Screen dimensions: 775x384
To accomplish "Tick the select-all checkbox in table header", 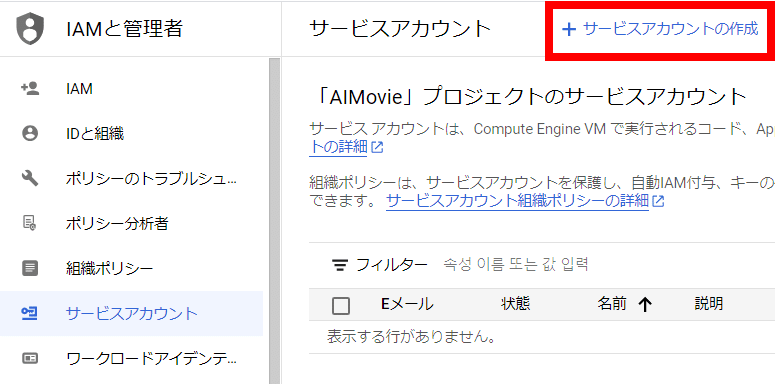I will click(341, 305).
